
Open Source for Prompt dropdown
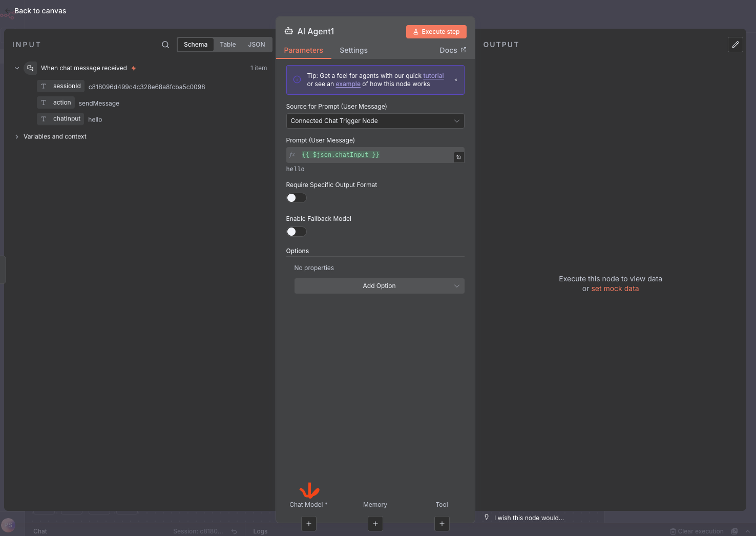tap(375, 121)
